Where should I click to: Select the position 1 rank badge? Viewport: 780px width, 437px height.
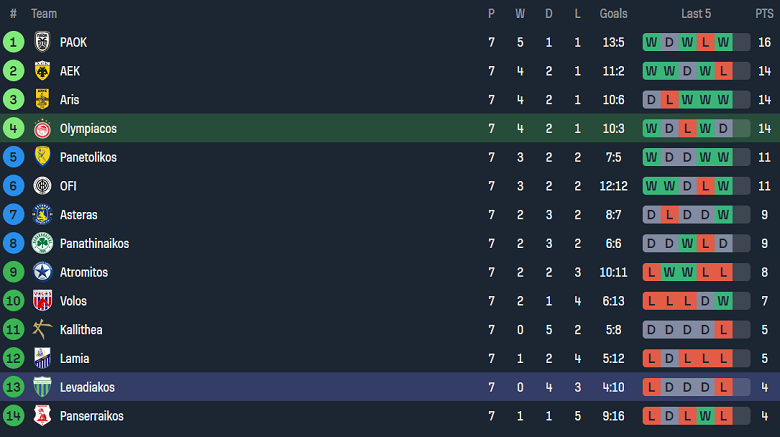tap(13, 42)
